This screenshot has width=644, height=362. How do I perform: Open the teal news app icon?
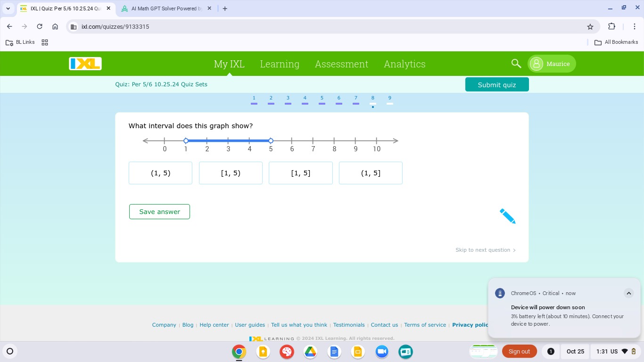click(405, 352)
